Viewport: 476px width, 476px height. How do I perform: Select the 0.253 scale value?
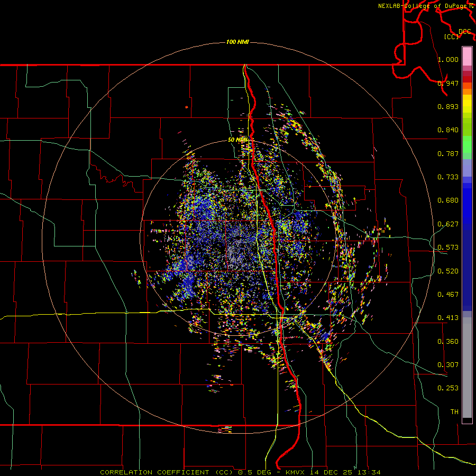pyautogui.click(x=448, y=388)
